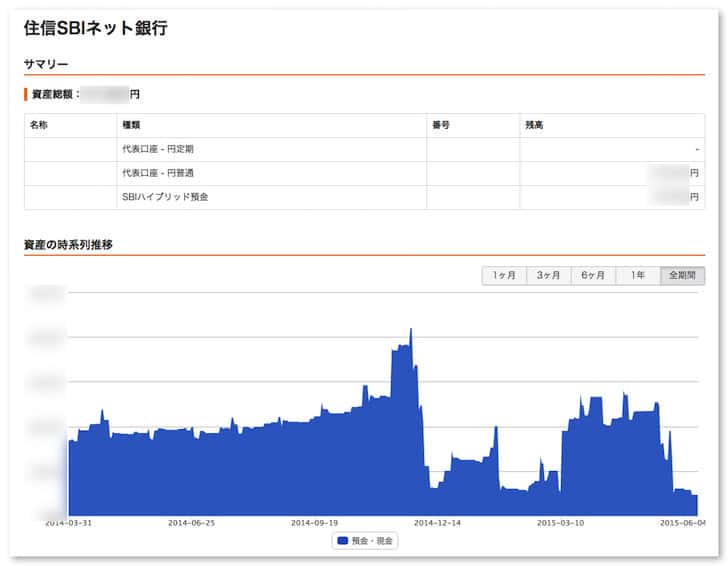This screenshot has width=728, height=566.
Task: Select the 1年 period button
Action: click(637, 275)
